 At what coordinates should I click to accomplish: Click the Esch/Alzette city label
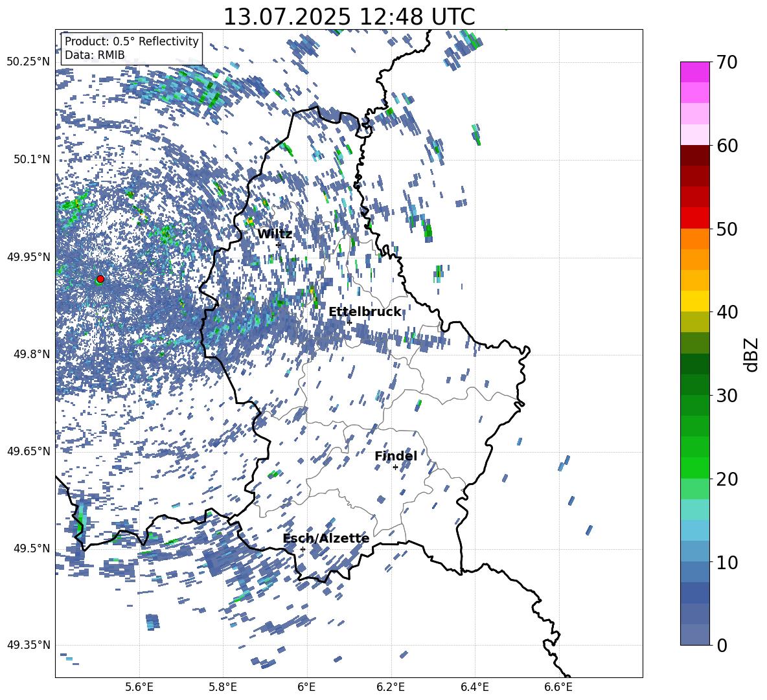[x=326, y=538]
